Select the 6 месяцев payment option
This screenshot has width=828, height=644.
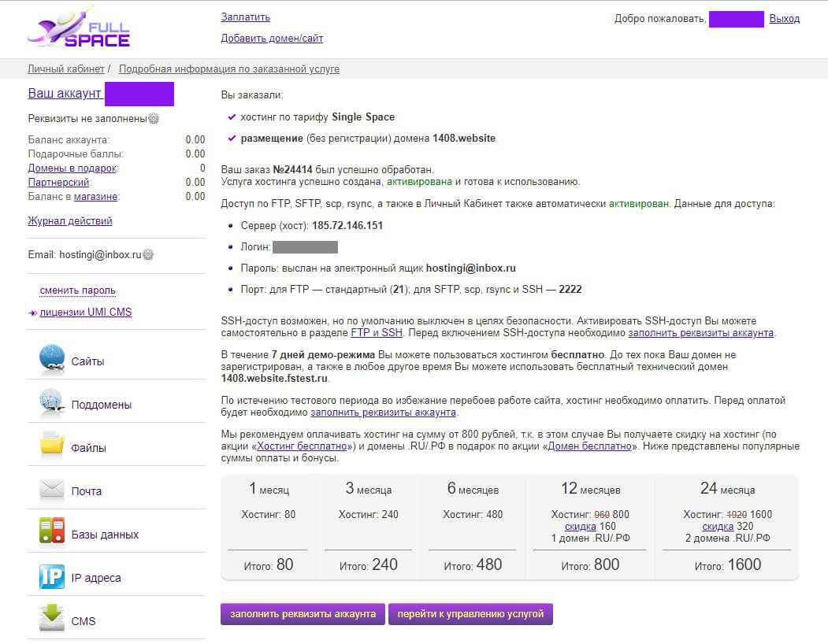point(473,527)
